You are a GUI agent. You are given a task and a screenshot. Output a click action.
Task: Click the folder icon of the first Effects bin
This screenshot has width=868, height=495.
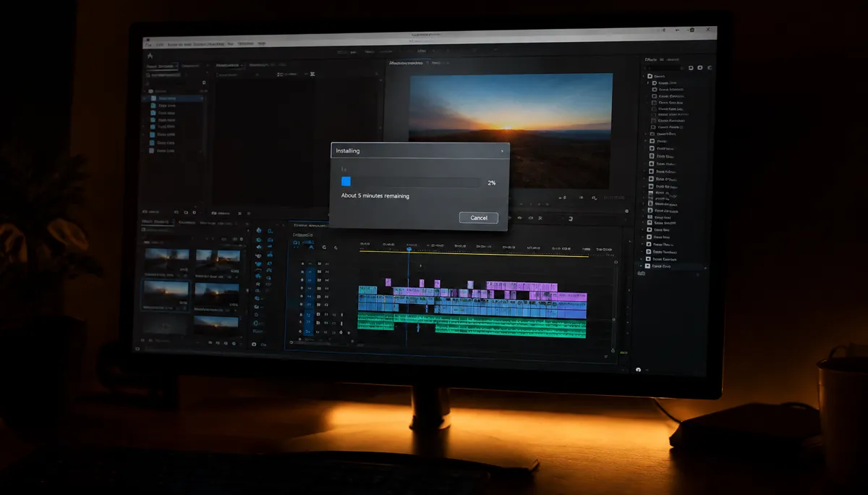pos(651,76)
